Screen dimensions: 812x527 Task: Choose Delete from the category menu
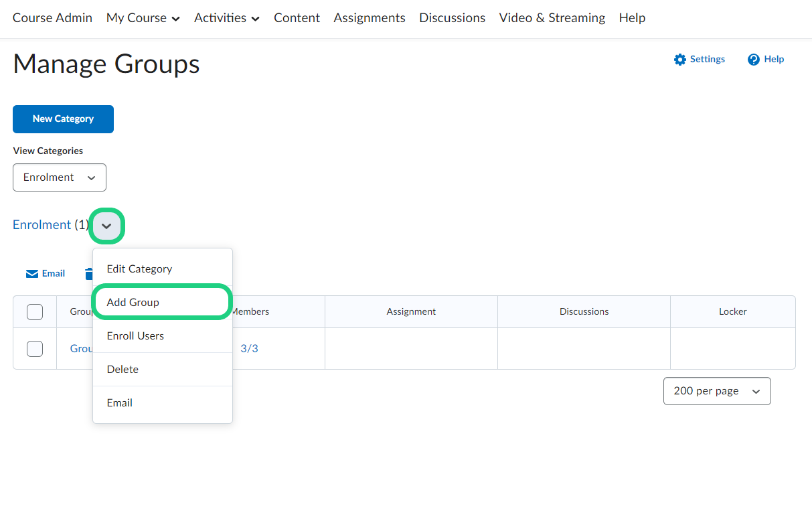coord(123,370)
